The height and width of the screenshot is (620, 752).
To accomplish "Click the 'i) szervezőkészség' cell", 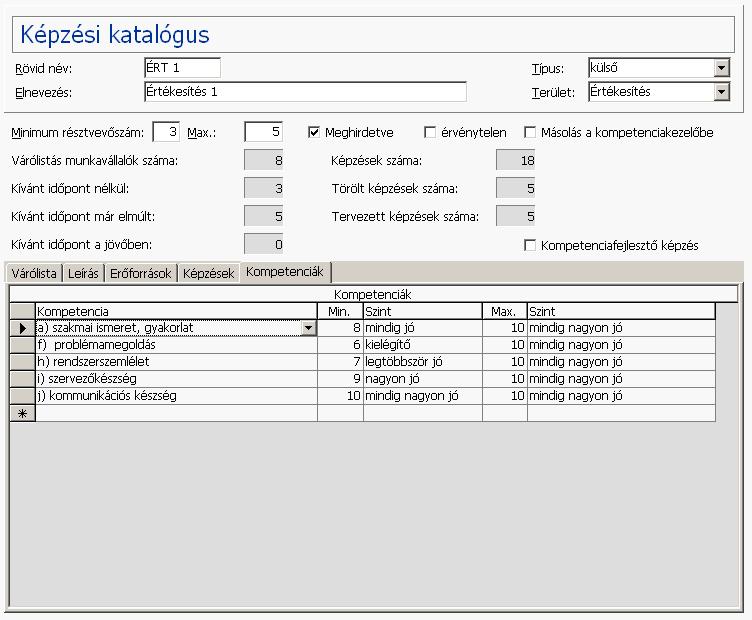I will 176,379.
